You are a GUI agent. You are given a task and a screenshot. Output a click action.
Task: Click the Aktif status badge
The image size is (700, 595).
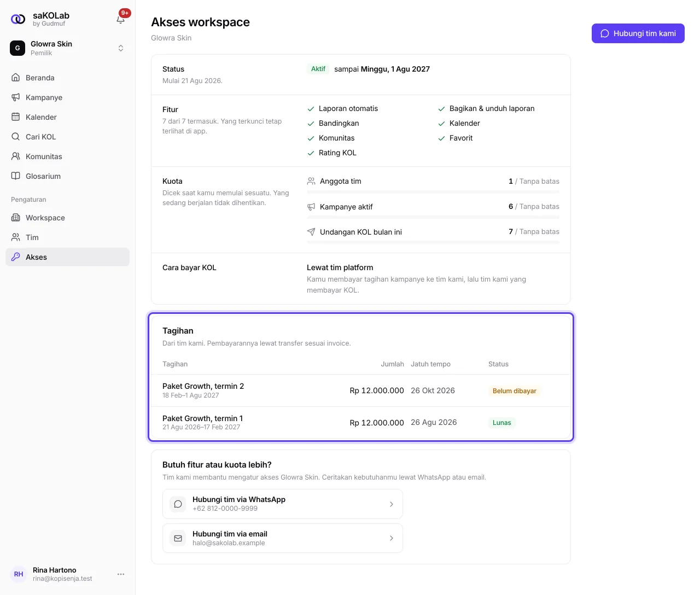(318, 69)
